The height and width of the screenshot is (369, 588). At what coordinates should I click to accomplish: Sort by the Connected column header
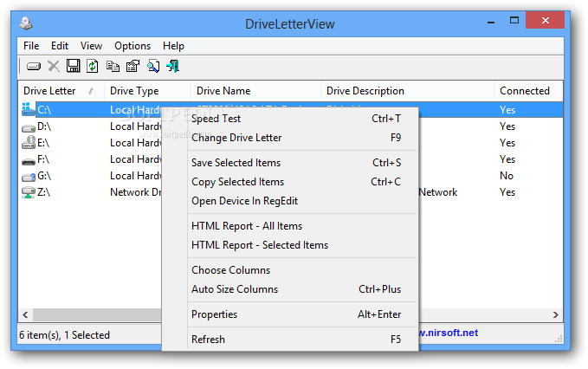[x=528, y=91]
